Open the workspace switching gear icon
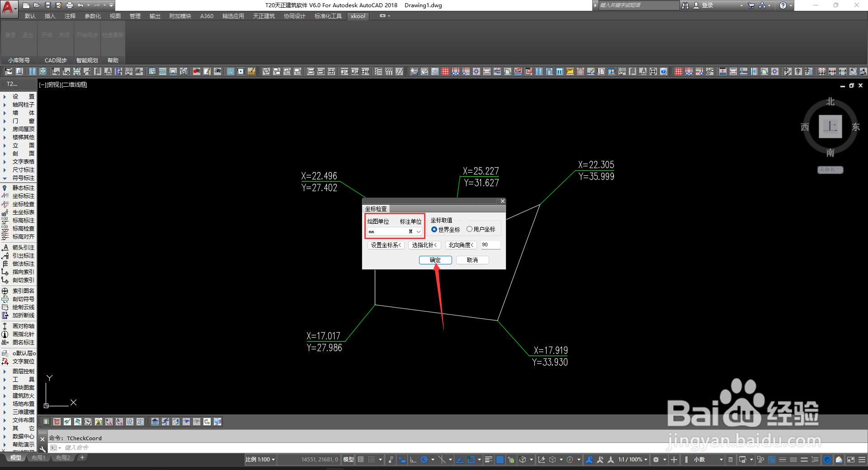This screenshot has width=868, height=470. [656, 460]
